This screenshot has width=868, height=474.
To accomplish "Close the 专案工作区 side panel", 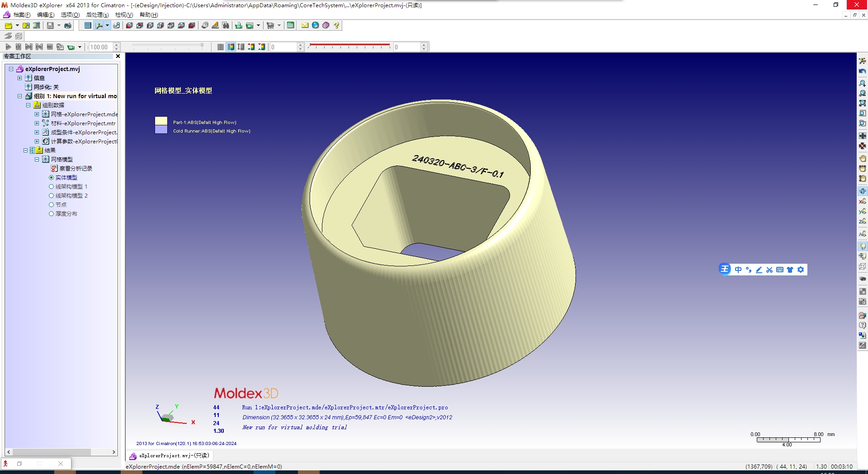I will click(118, 57).
